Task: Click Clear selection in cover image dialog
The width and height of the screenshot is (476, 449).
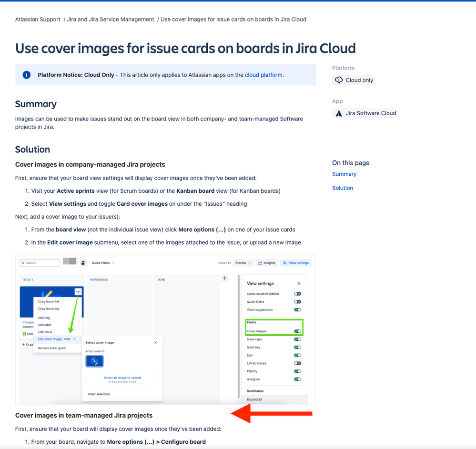Action: pyautogui.click(x=99, y=394)
